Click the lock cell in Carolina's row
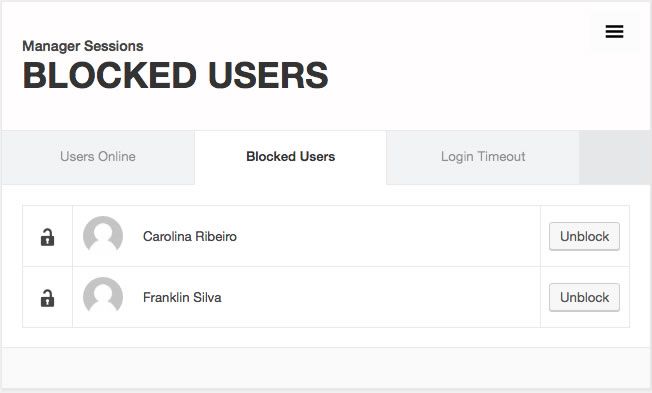 click(x=47, y=236)
